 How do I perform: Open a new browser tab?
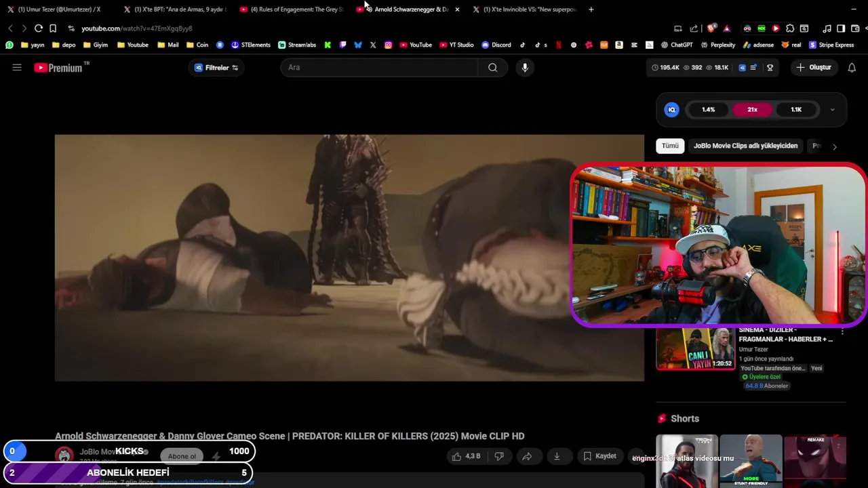click(591, 9)
